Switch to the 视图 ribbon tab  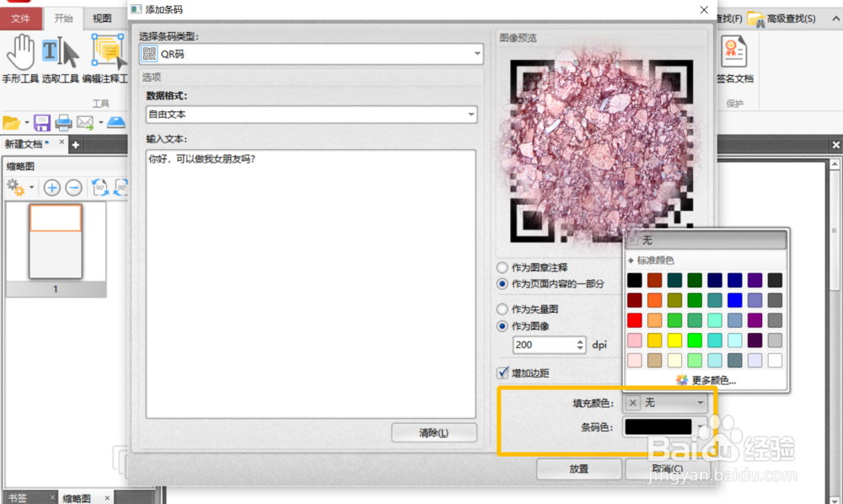[102, 19]
